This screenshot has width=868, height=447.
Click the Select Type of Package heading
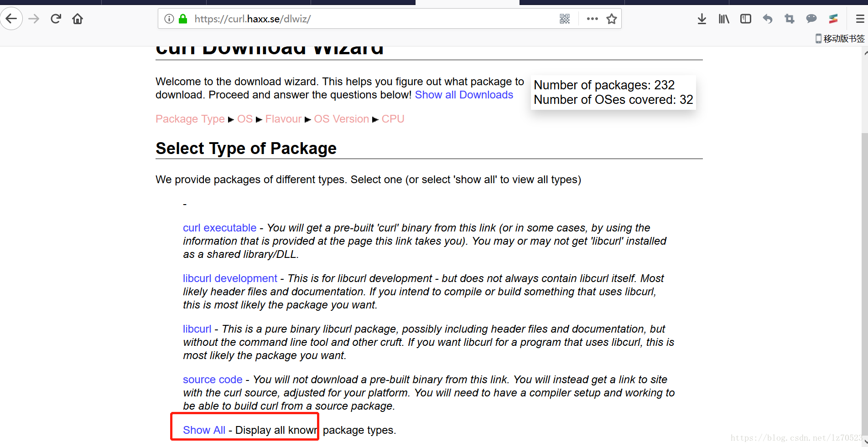246,149
